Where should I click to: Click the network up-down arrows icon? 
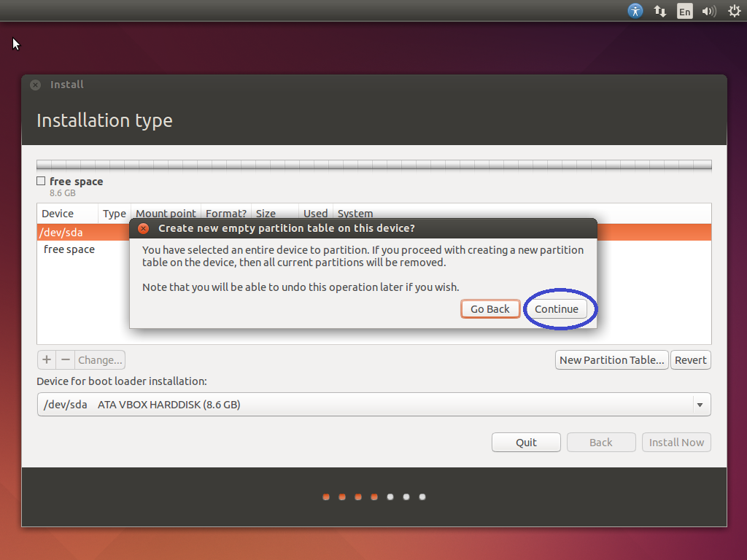(659, 11)
